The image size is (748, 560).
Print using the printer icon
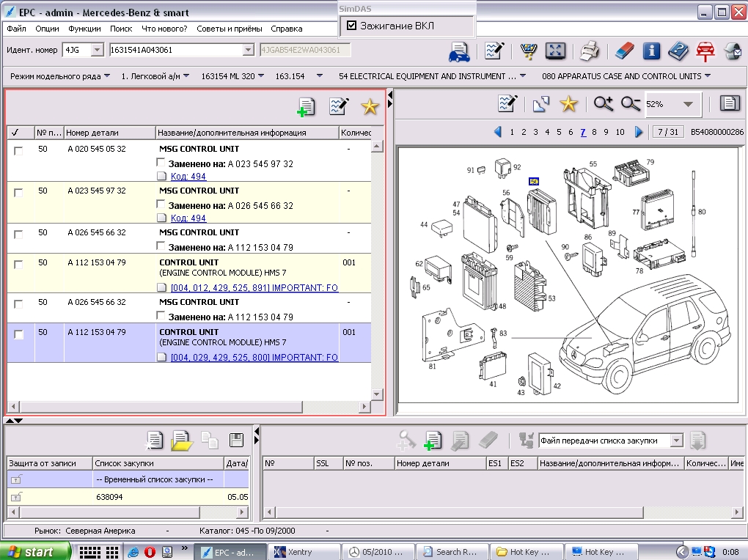pyautogui.click(x=590, y=51)
